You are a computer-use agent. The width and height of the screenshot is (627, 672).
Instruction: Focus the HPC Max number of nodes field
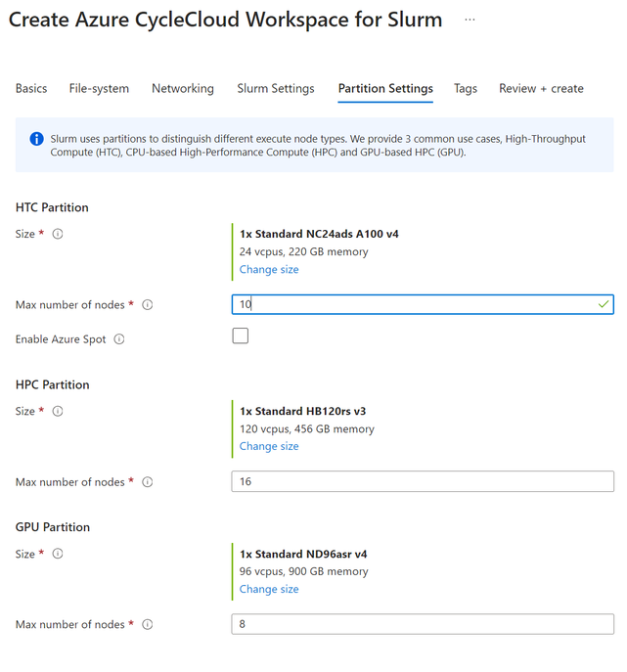(x=423, y=481)
